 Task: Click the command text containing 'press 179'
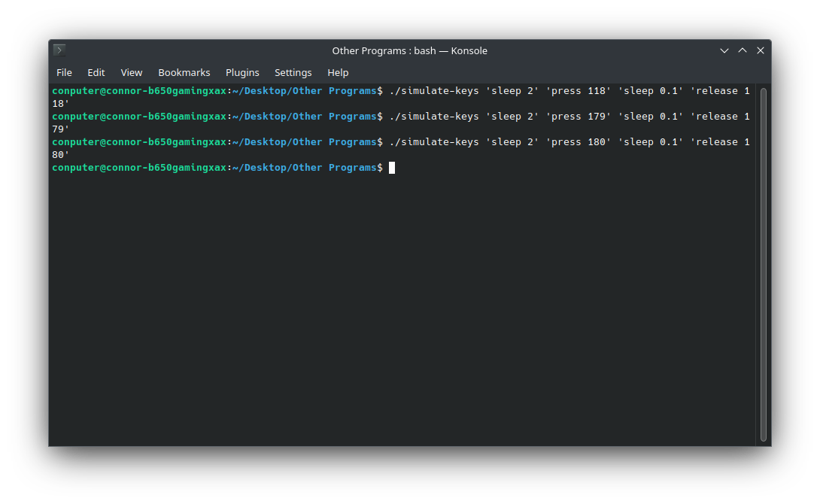pyautogui.click(x=569, y=117)
